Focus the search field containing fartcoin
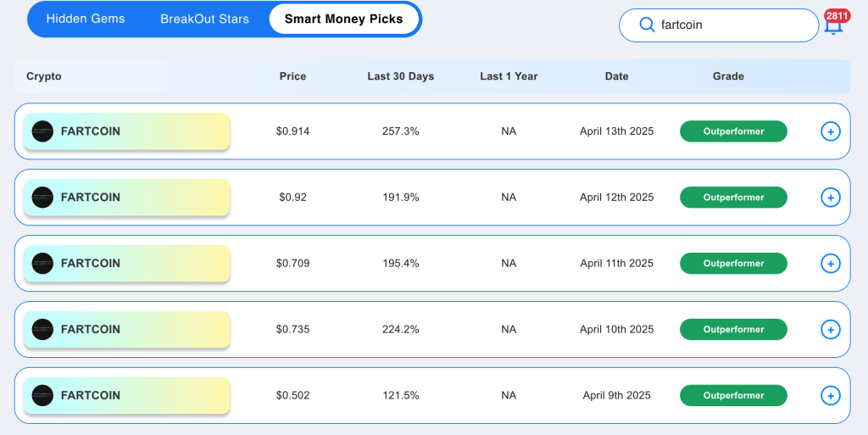Image resolution: width=868 pixels, height=435 pixels. click(719, 25)
